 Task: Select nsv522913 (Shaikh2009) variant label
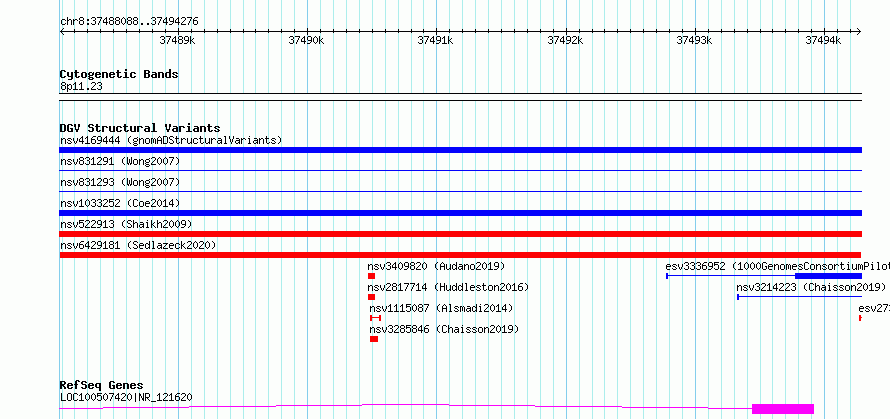tap(126, 224)
